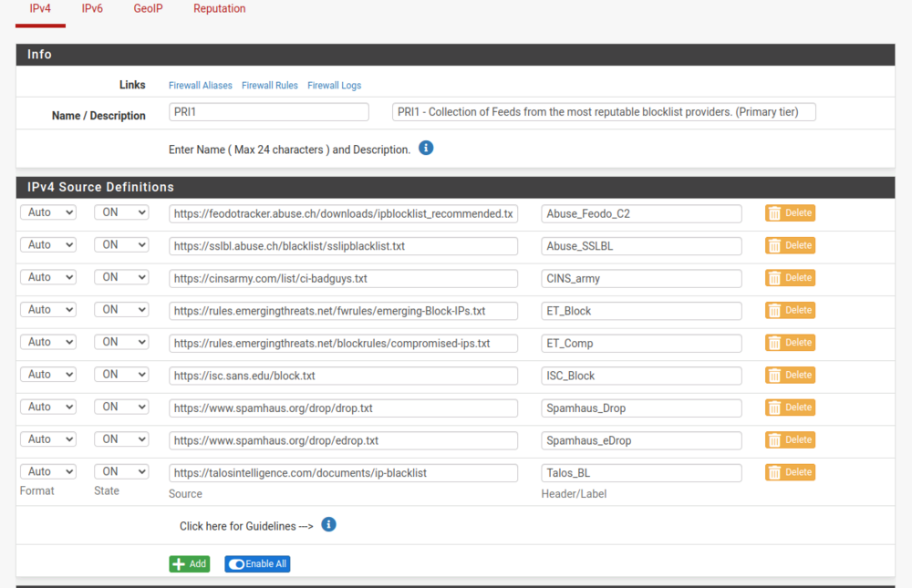Delete the ET_Comp source row
The height and width of the screenshot is (588, 912).
pos(790,343)
